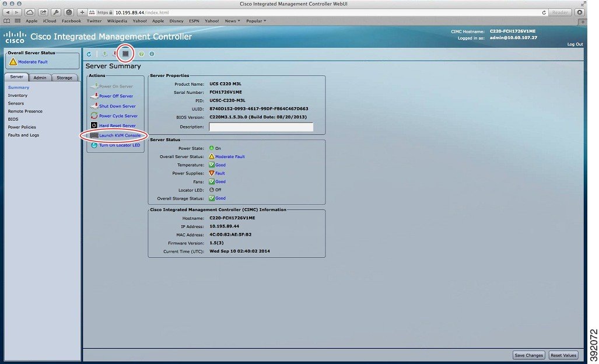Click the Fans Good status link
The height and width of the screenshot is (364, 599).
pos(220,182)
